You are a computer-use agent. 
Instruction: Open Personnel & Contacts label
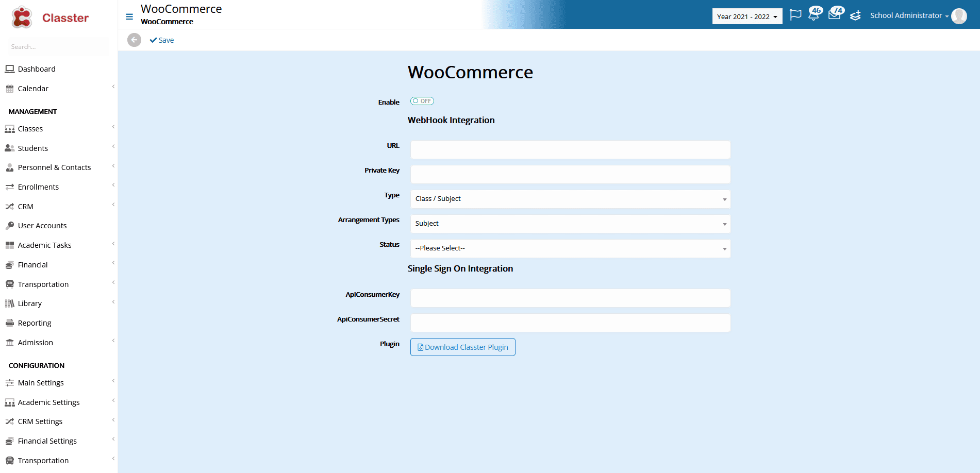(54, 167)
